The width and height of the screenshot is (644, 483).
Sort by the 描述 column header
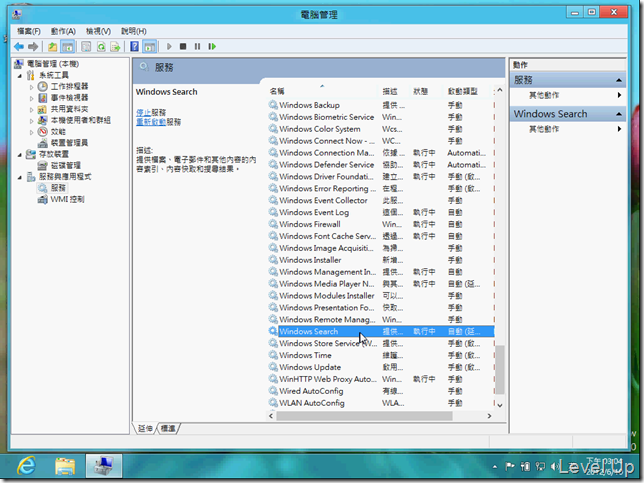(x=393, y=91)
